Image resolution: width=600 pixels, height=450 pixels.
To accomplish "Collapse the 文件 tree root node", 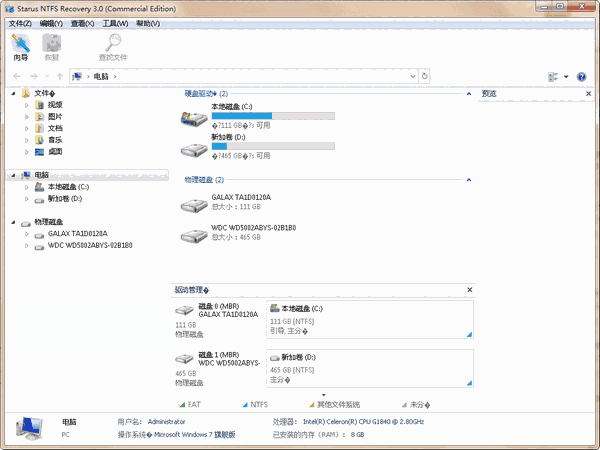I will point(13,93).
